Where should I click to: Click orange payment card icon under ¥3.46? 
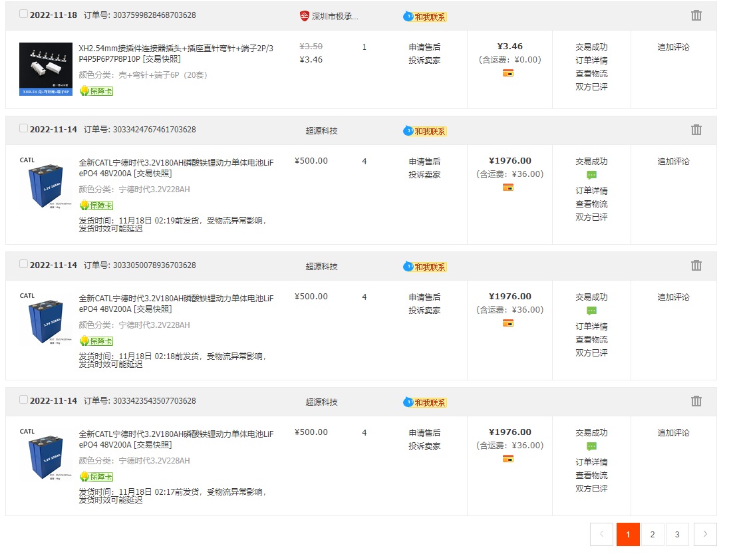[508, 73]
